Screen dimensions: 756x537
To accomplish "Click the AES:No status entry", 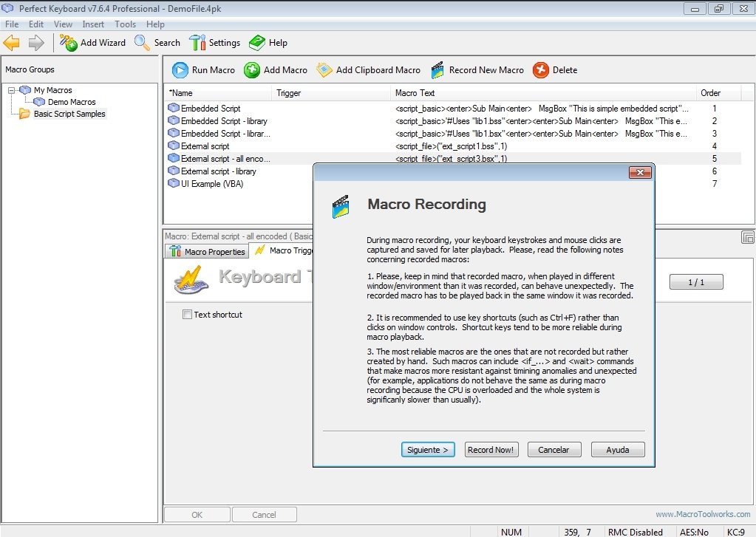I will click(x=694, y=532).
